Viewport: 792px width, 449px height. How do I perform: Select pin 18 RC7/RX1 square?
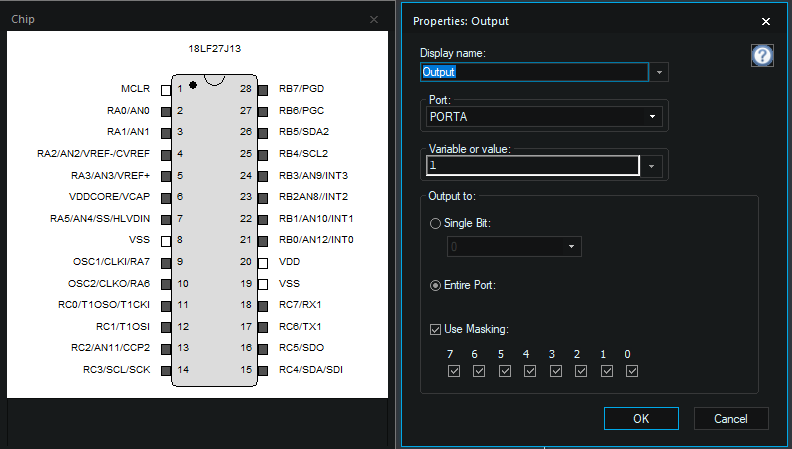pyautogui.click(x=263, y=306)
